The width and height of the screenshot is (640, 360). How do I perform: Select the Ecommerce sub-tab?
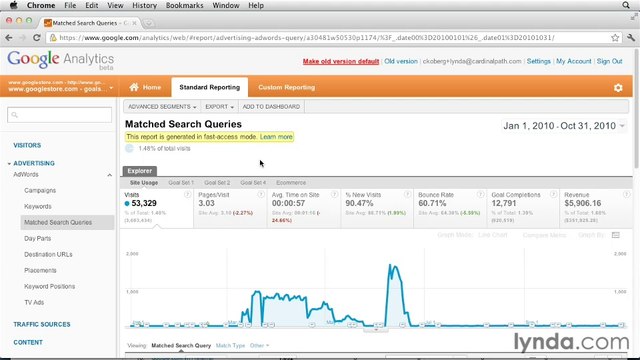tap(291, 183)
